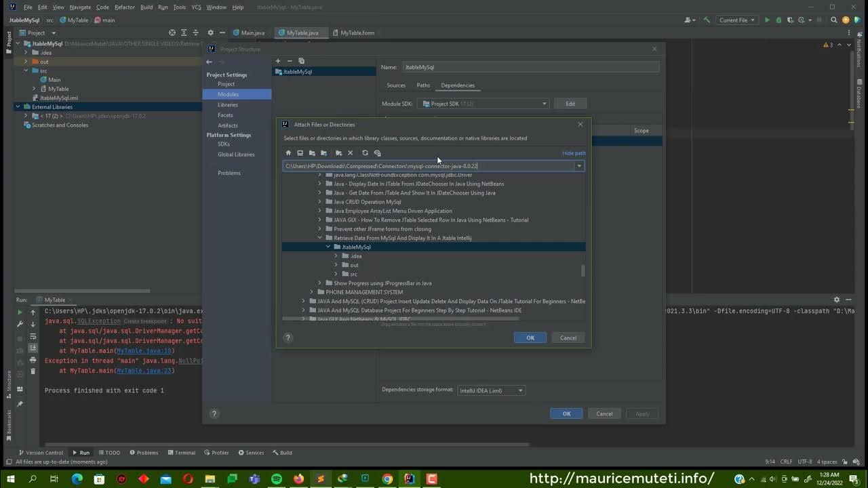This screenshot has height=488, width=868.
Task: Select Libraries in Project Settings
Action: 228,104
